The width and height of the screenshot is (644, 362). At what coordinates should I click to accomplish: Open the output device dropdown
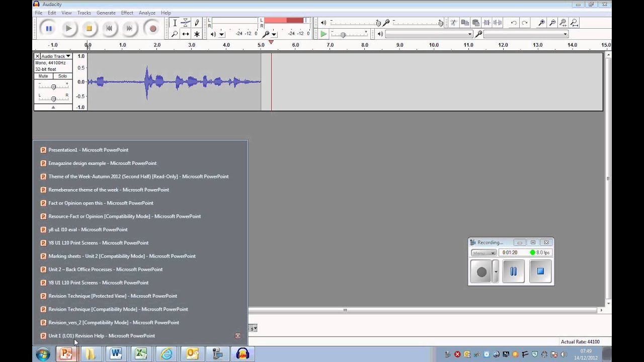(429, 34)
